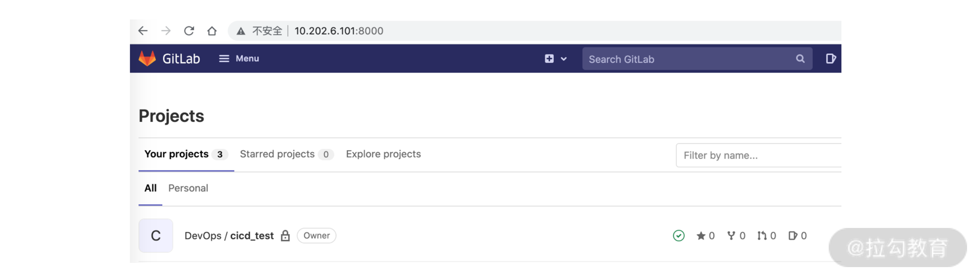Open merge requests count on cicd_test

click(767, 236)
